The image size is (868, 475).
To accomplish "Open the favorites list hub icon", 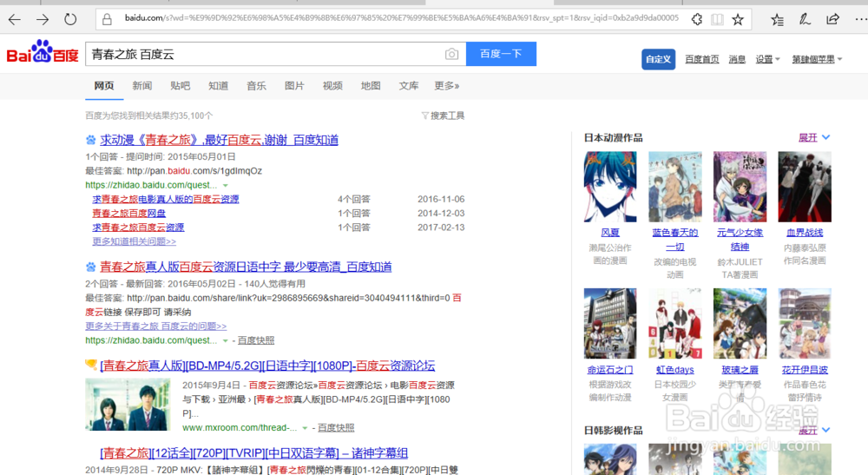I will [x=777, y=20].
